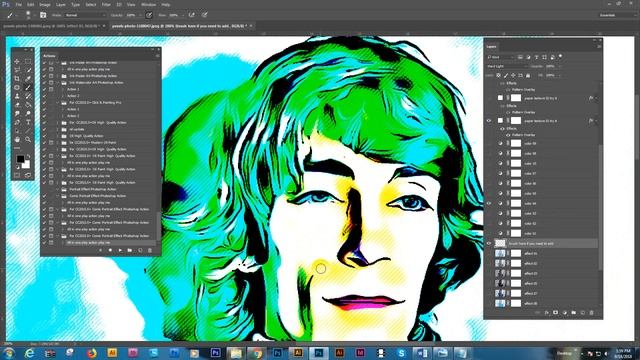Select the Crop tool

tap(17, 78)
